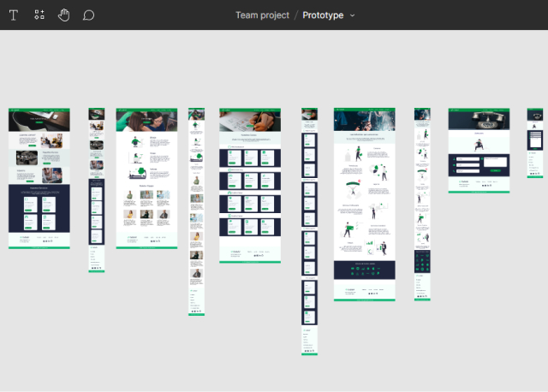Select the first narrow mobile frame
Viewport: 548px width, 392px height.
[x=97, y=190]
